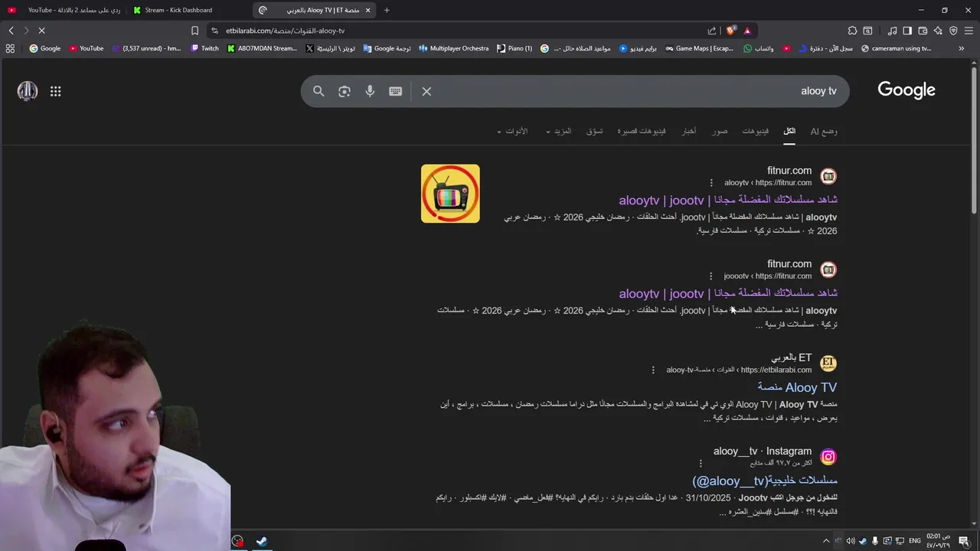This screenshot has width=980, height=551.
Task: Open the cameraman using tv bookmark
Action: [x=897, y=48]
